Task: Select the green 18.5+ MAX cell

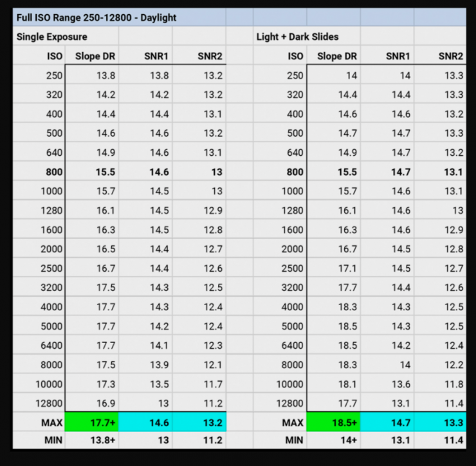Action: coord(333,423)
